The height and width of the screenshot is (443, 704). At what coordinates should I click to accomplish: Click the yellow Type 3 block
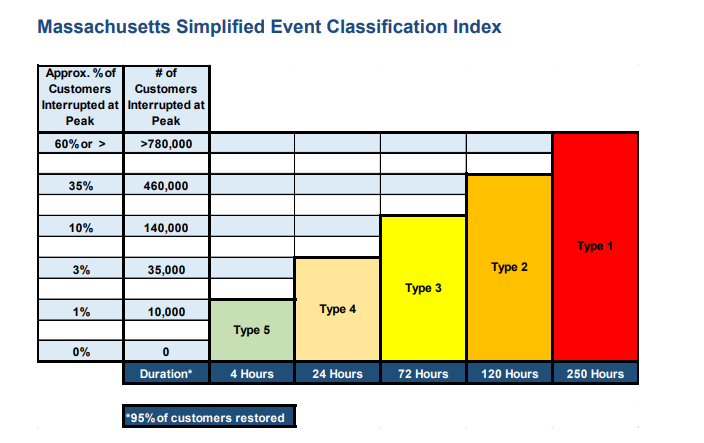tap(423, 288)
